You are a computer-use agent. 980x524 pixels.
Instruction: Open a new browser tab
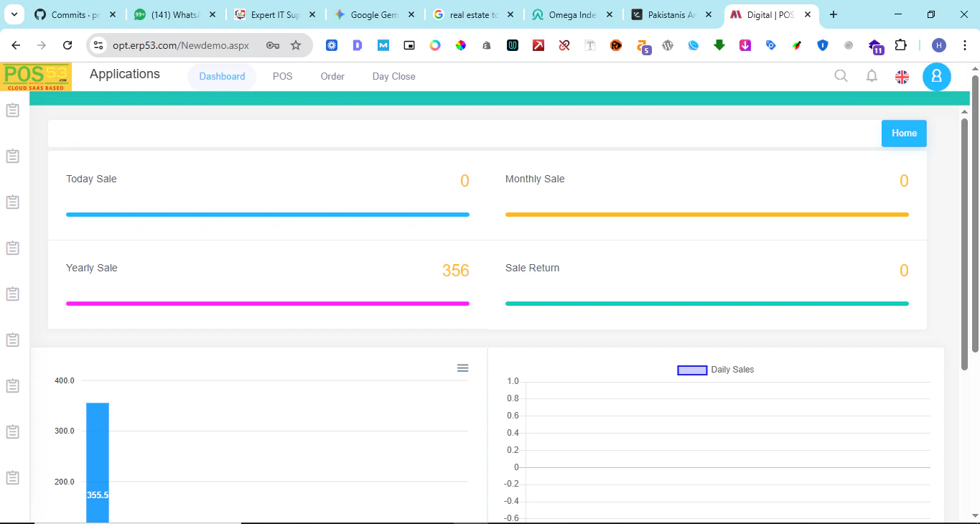point(834,14)
